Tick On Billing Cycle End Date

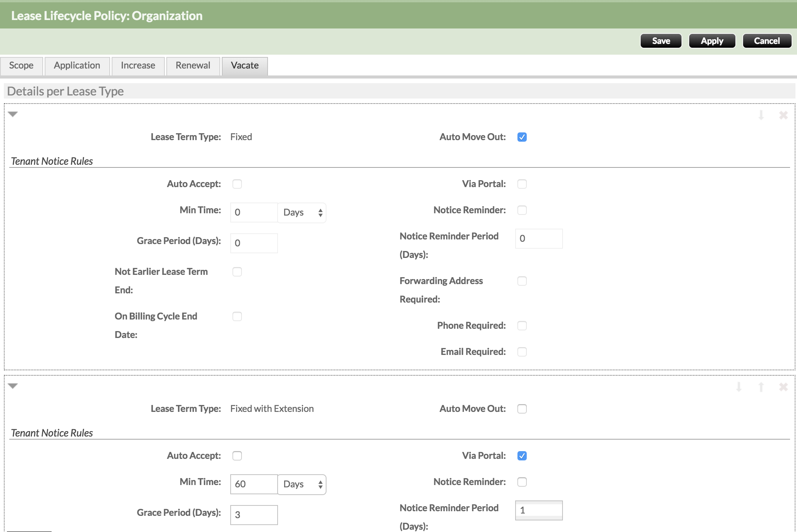coord(237,316)
